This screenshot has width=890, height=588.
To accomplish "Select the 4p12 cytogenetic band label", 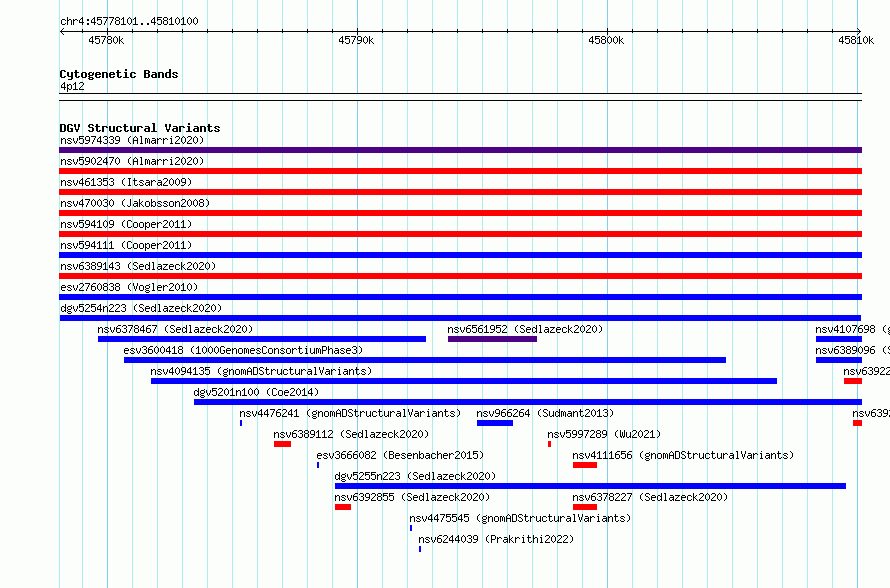I will (72, 86).
